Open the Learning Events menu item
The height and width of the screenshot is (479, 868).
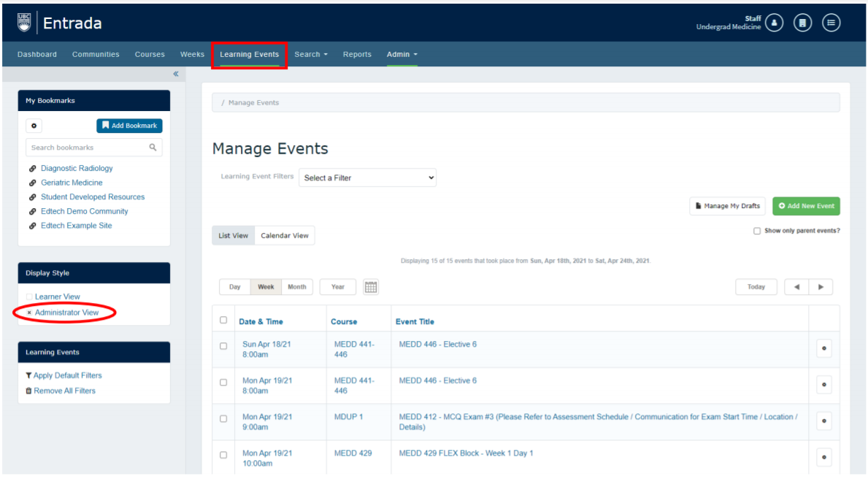249,54
